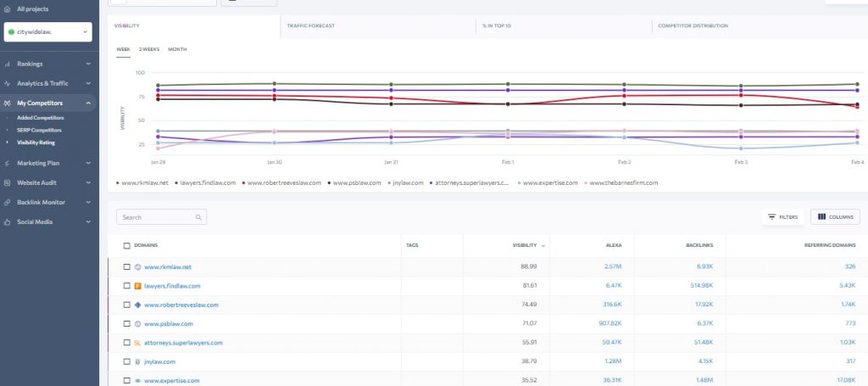Toggle www.robertreeveslaw.com legend series
Image resolution: width=868 pixels, height=386 pixels.
[x=281, y=182]
